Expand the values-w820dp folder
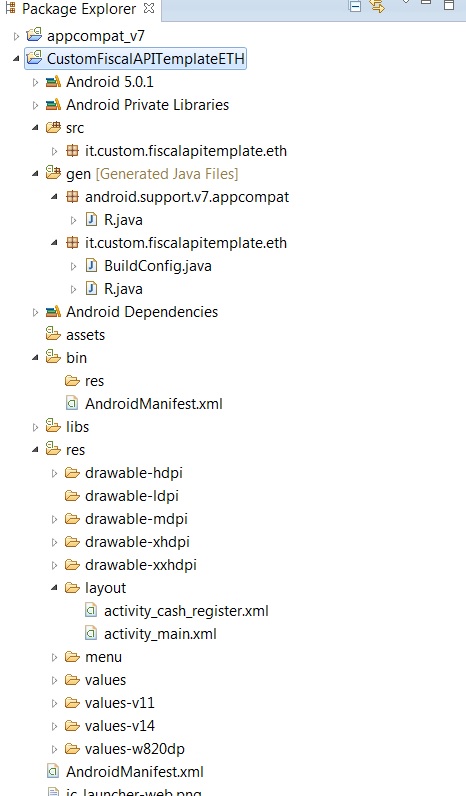Screen dimensions: 466x796 [x=54, y=749]
